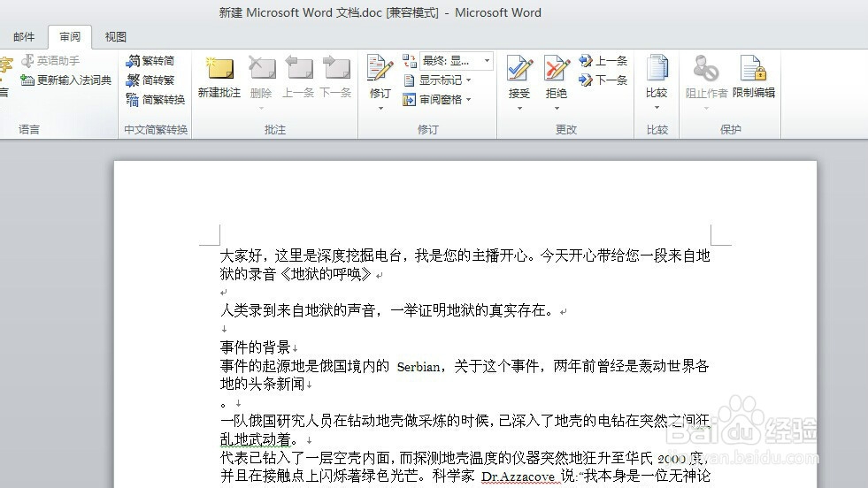868x488 pixels.
Task: Add a comment with 新建批注
Action: (x=219, y=78)
